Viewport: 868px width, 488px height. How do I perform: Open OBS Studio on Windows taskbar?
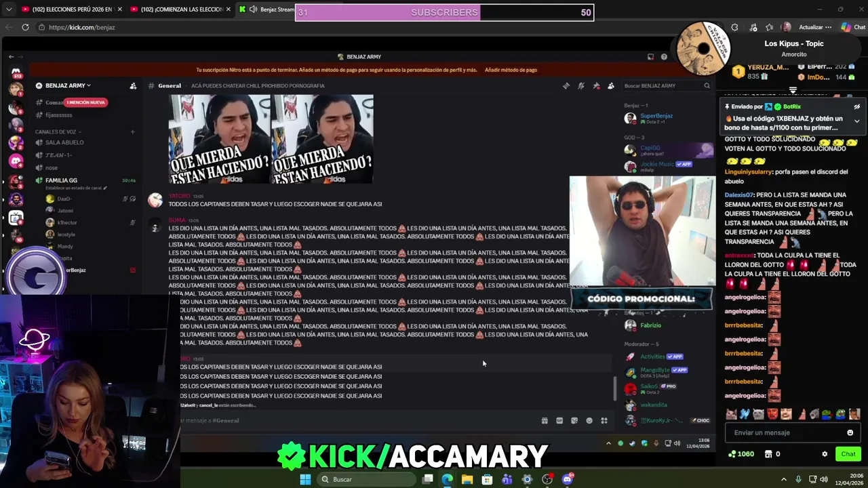(547, 479)
